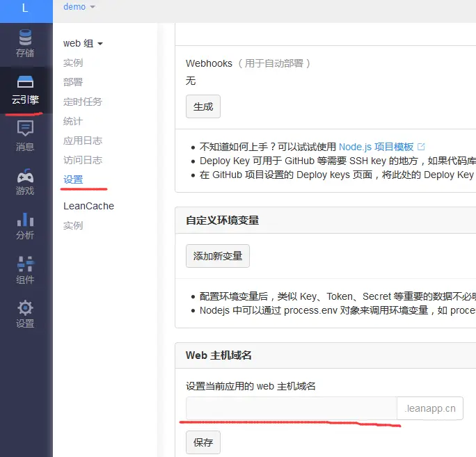This screenshot has width=476, height=457.
Task: Open the 部署 deploy page
Action: click(73, 82)
